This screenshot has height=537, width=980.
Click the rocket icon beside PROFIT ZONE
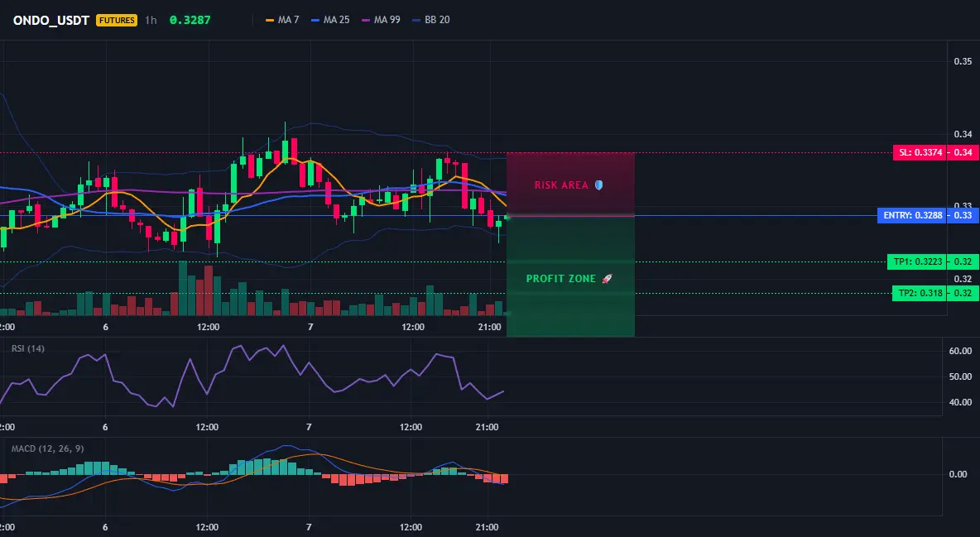point(607,279)
